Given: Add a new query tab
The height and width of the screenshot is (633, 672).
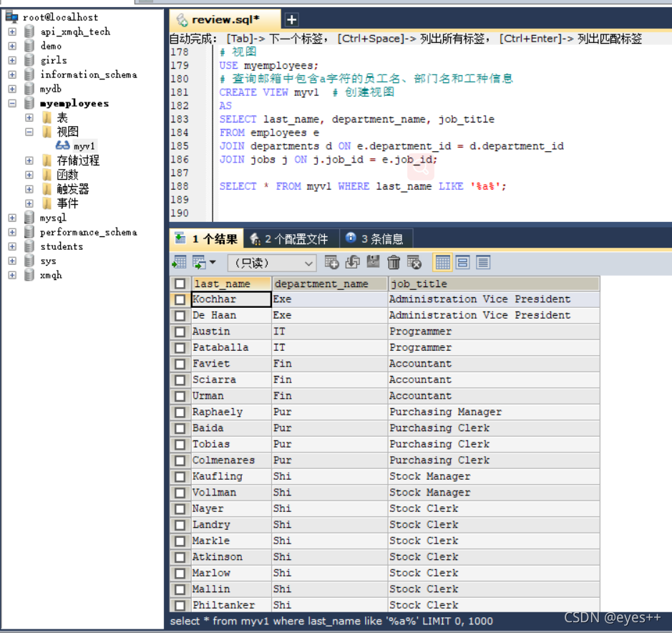Looking at the screenshot, I should [291, 20].
